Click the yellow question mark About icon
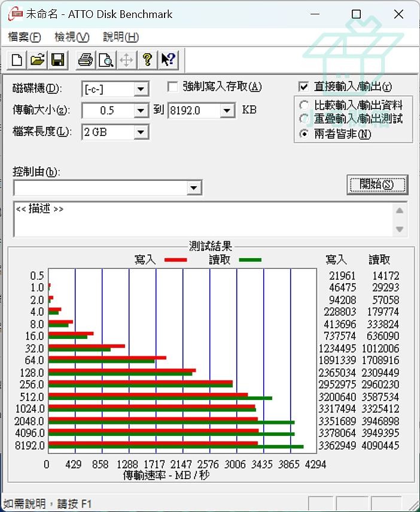 tap(147, 60)
